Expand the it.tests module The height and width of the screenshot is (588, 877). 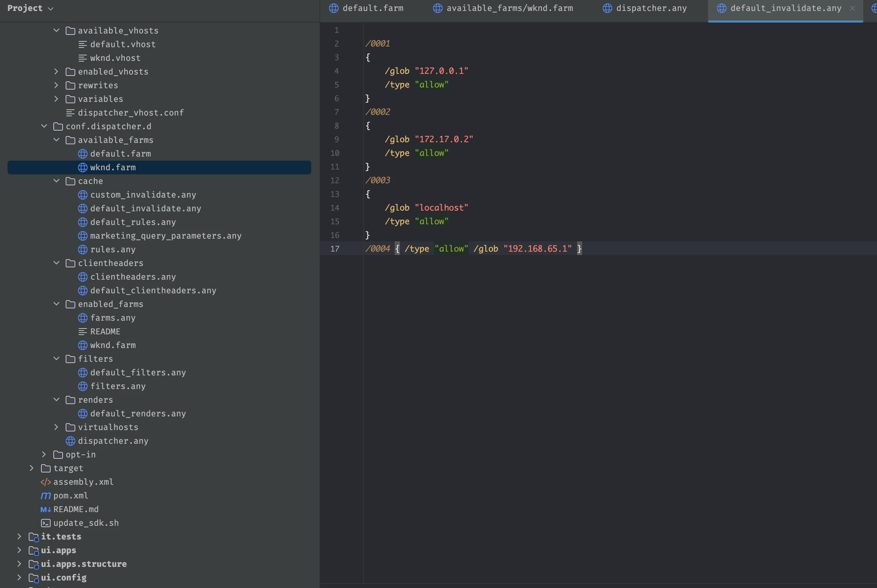(19, 537)
